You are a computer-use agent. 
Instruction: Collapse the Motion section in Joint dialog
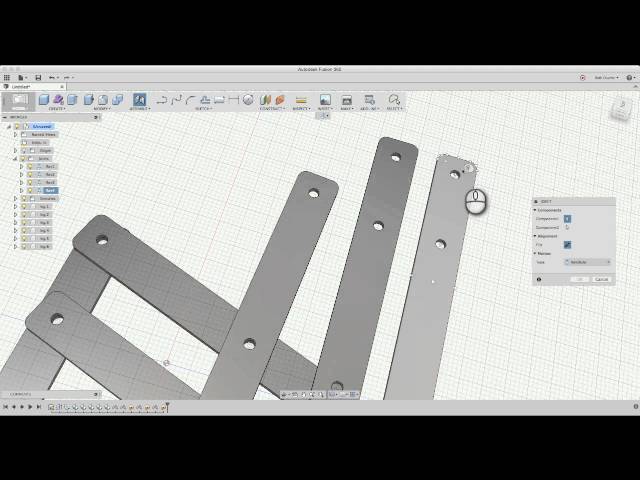[535, 253]
